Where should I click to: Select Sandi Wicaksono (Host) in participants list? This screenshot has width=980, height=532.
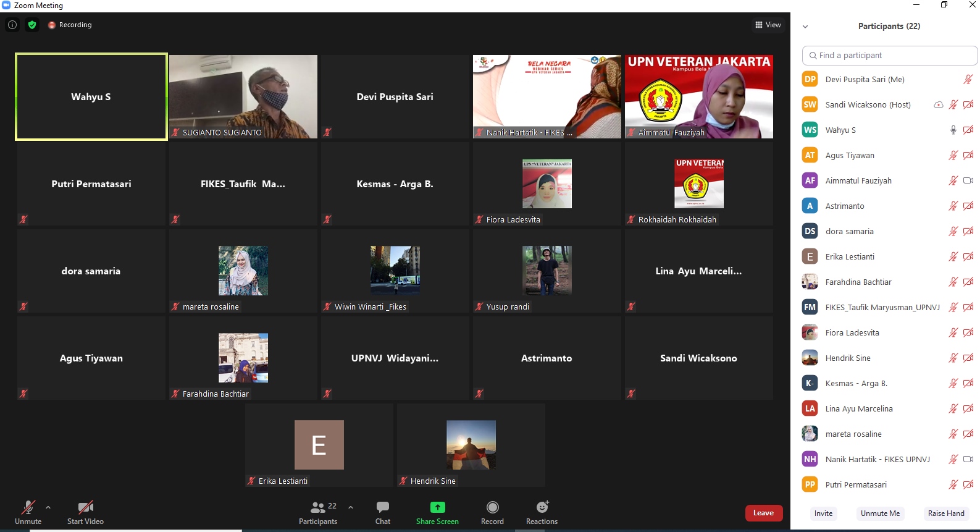tap(868, 104)
